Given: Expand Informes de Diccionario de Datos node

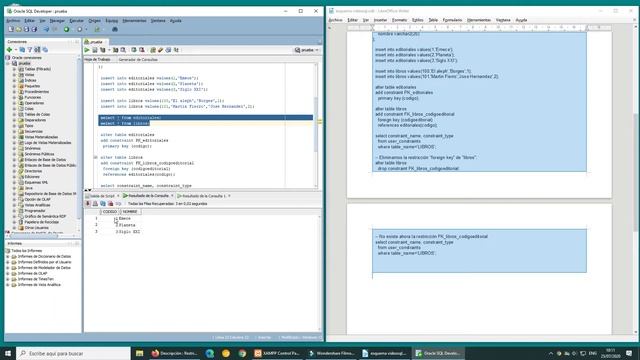Looking at the screenshot, I should pyautogui.click(x=8, y=256).
